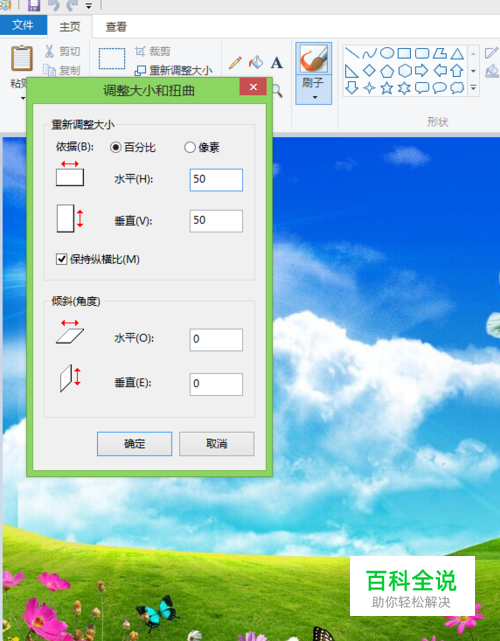
Task: Open Customize Quick Access Toolbar dropdown
Action: 89,6
